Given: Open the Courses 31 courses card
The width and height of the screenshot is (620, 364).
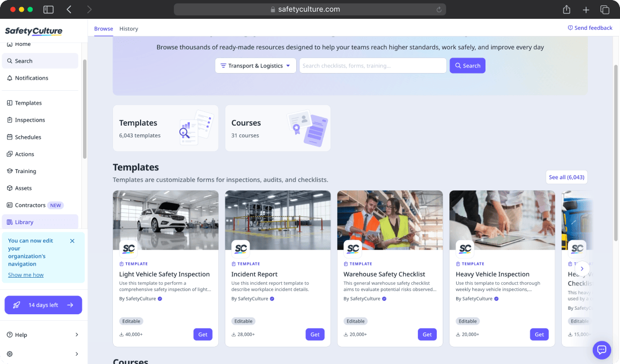Looking at the screenshot, I should [277, 128].
